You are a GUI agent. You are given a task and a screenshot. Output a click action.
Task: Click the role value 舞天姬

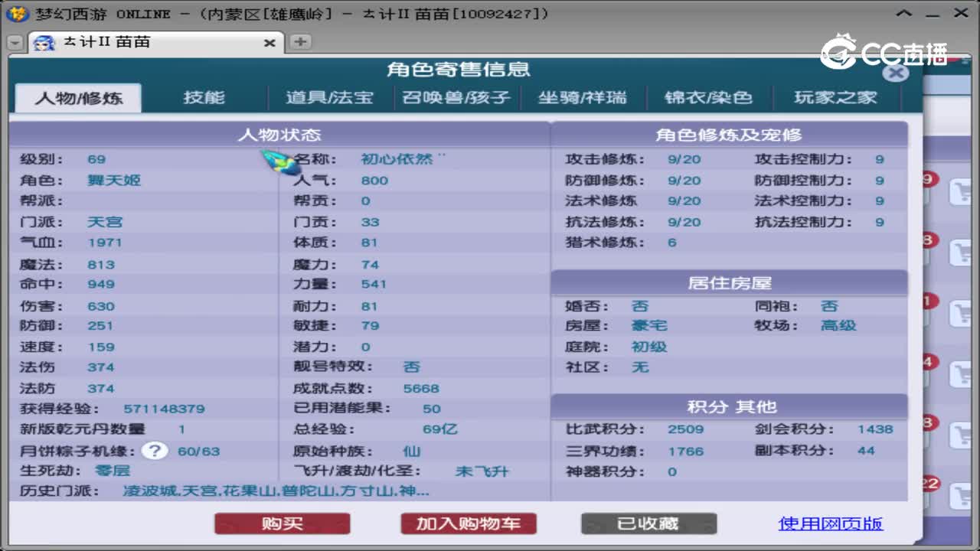[114, 181]
